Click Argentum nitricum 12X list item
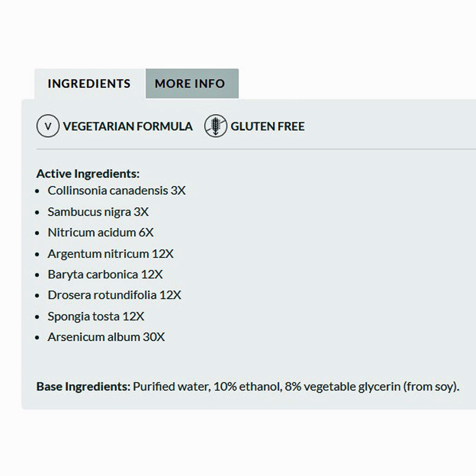Screen dimensions: 476x476 click(111, 254)
